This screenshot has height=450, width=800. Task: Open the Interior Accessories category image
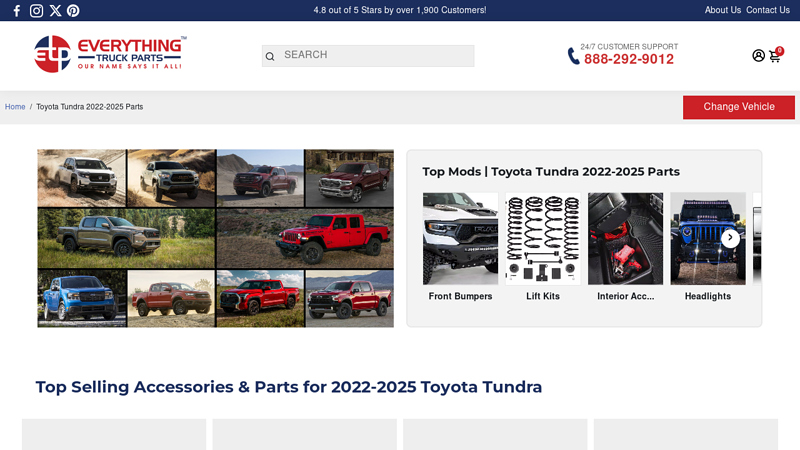[x=626, y=238]
